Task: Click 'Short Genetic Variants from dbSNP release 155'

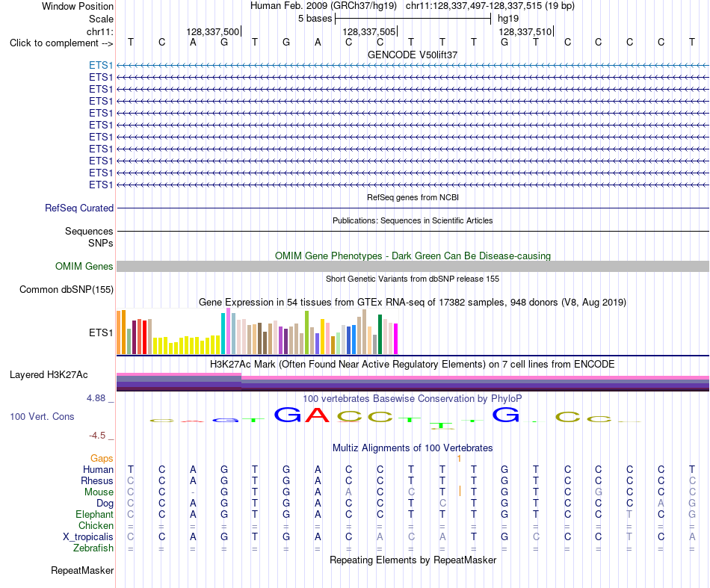Action: pos(413,279)
